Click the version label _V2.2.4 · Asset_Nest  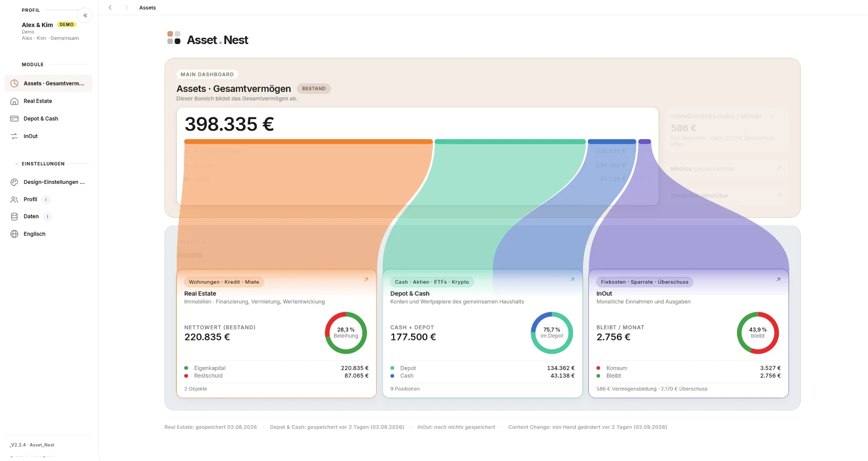(x=32, y=445)
